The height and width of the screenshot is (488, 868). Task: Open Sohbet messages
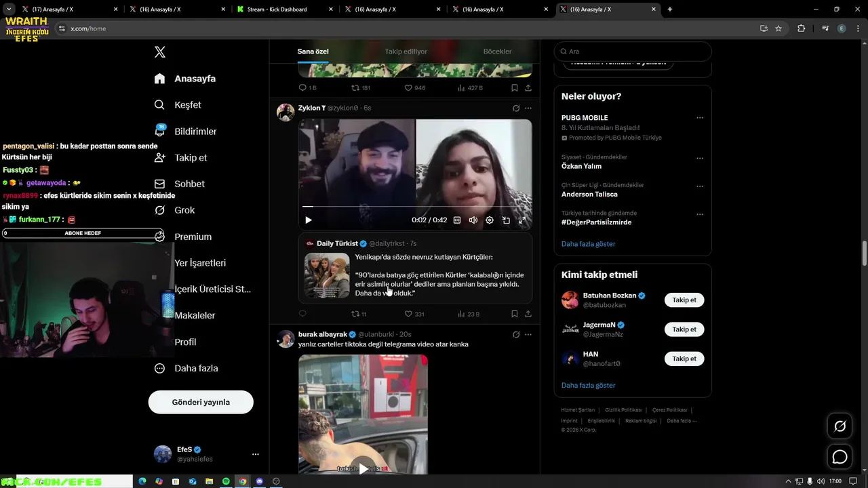pyautogui.click(x=179, y=184)
